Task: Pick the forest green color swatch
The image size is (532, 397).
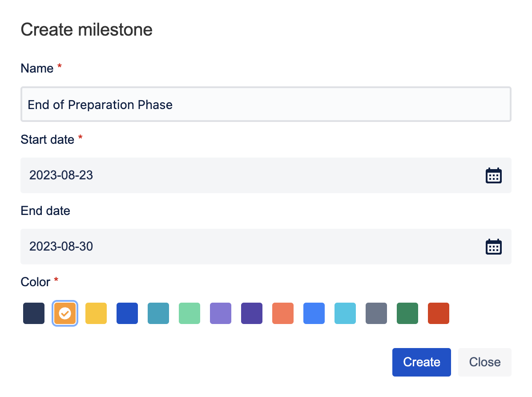Action: 407,313
